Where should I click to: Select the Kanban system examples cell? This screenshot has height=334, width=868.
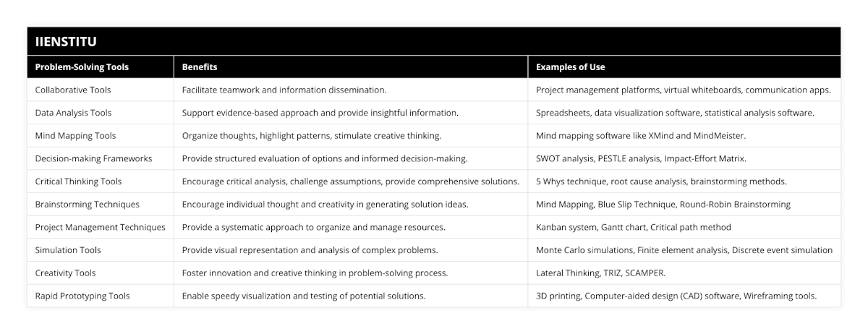click(x=633, y=227)
